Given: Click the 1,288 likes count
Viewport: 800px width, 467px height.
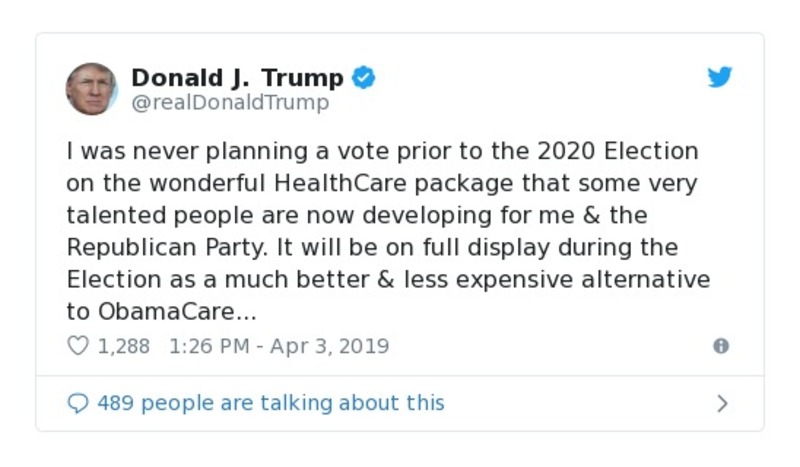Looking at the screenshot, I should (x=123, y=346).
